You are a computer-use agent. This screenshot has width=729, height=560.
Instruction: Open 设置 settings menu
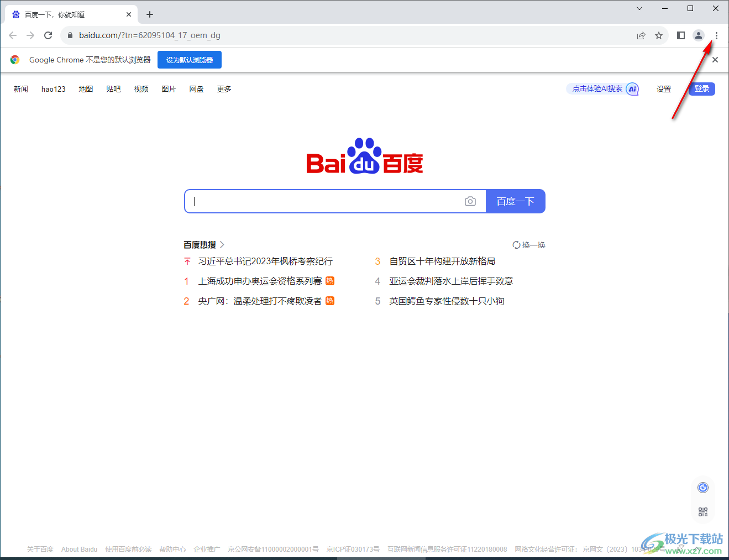click(664, 89)
